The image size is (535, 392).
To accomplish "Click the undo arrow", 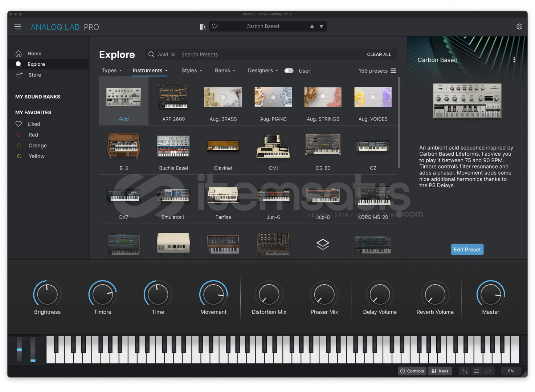I will click(x=465, y=371).
